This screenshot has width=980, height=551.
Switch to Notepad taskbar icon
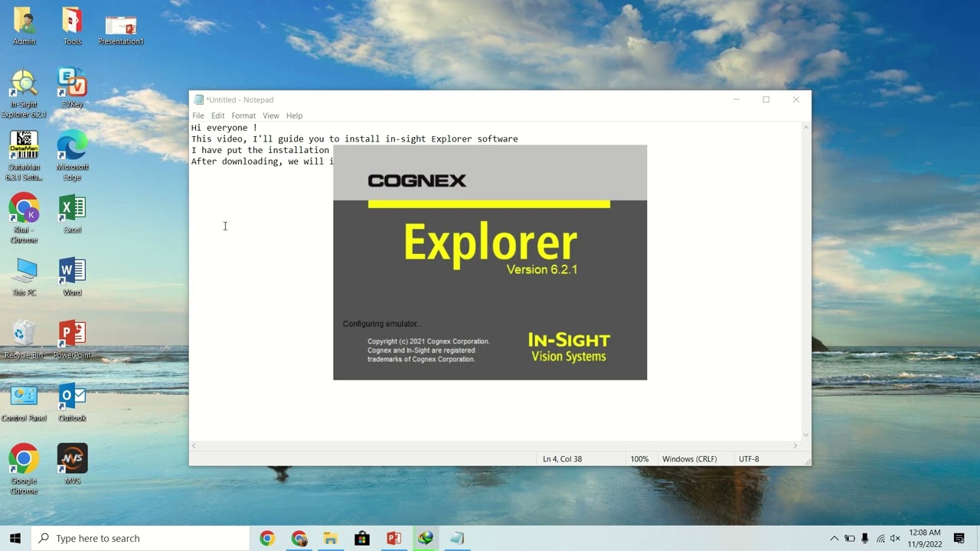(x=457, y=538)
